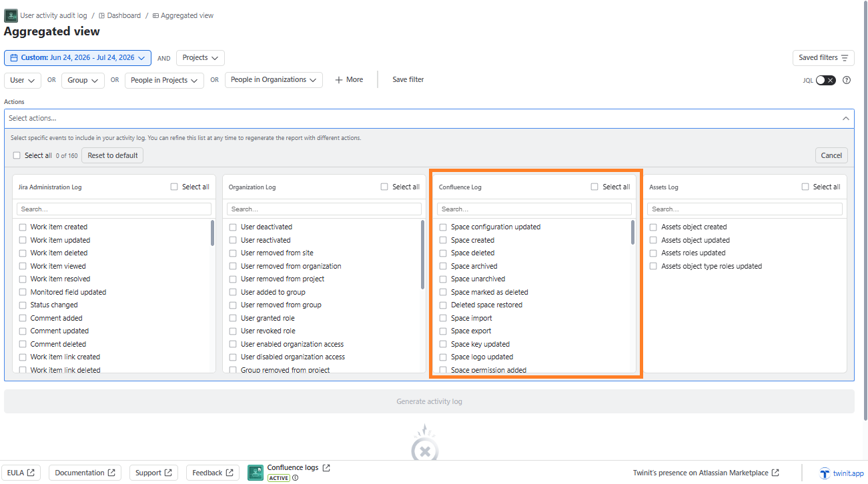Click the Organization Log scrollbar
Screen dimensions: 868x484
(423, 255)
